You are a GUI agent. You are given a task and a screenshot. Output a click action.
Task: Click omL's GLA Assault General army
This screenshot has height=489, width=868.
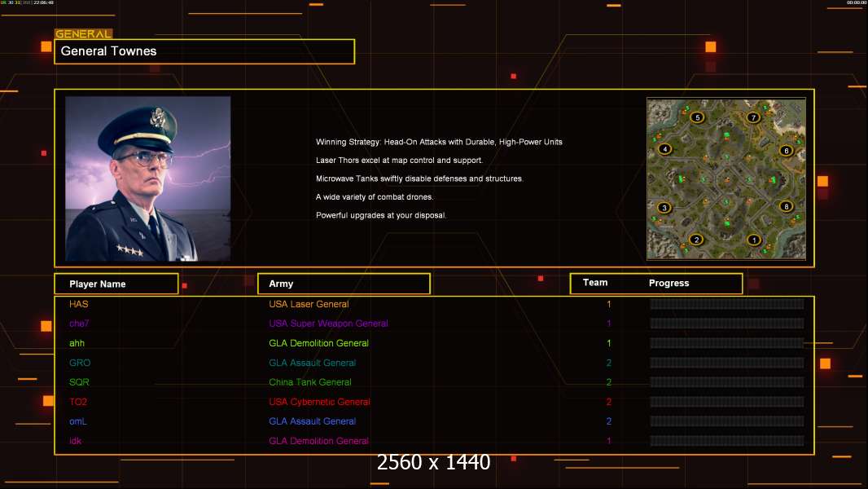coord(312,421)
